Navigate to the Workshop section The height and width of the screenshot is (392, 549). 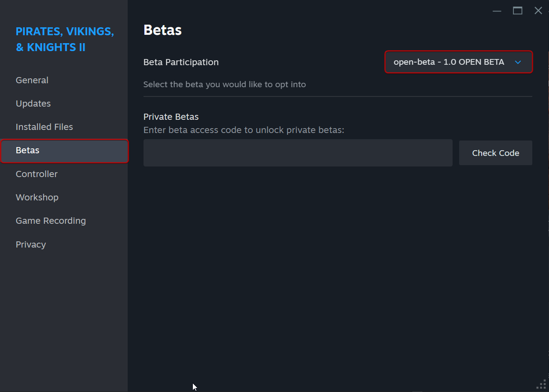click(x=37, y=197)
